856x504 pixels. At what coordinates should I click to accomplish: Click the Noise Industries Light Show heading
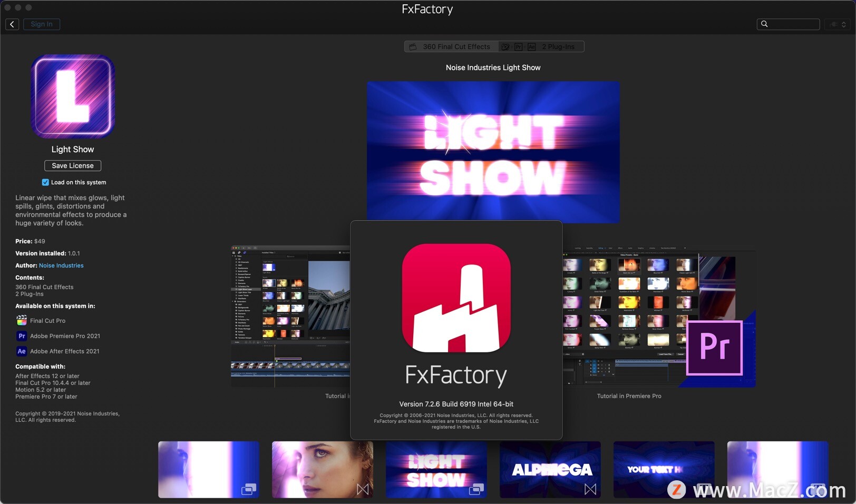pyautogui.click(x=493, y=67)
